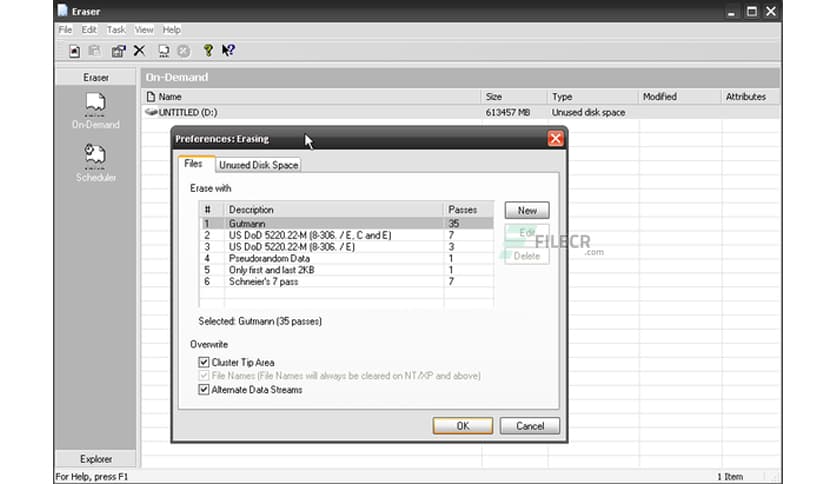Screen dimensions: 836x484
Task: Select the Gutmann erasing method
Action: [x=347, y=223]
